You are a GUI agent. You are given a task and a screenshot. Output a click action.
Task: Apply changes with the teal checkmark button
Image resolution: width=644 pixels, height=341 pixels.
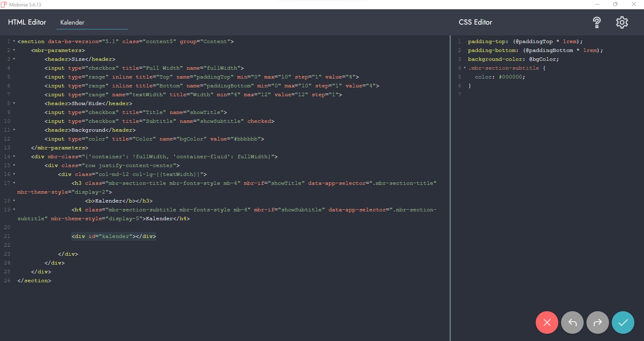coord(623,322)
